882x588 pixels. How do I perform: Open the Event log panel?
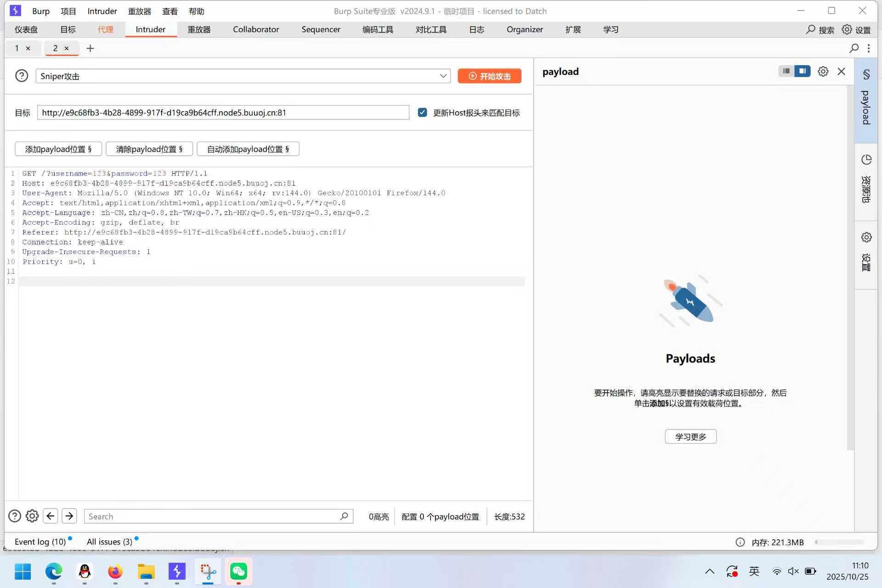tap(40, 542)
